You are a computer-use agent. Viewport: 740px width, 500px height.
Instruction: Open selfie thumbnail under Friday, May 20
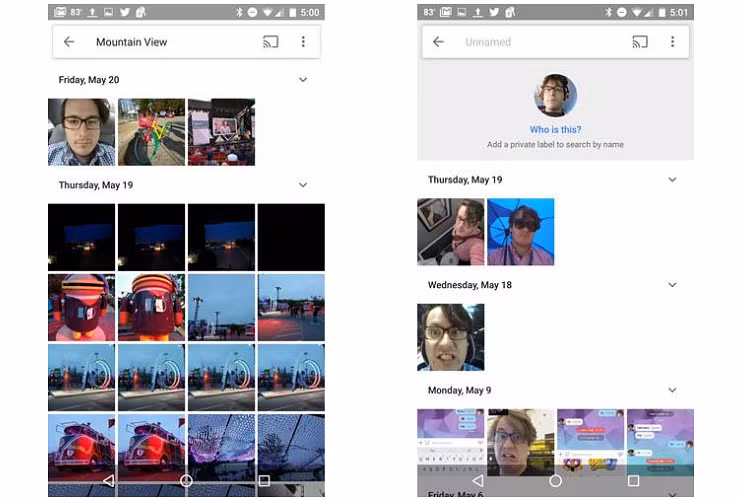(81, 132)
